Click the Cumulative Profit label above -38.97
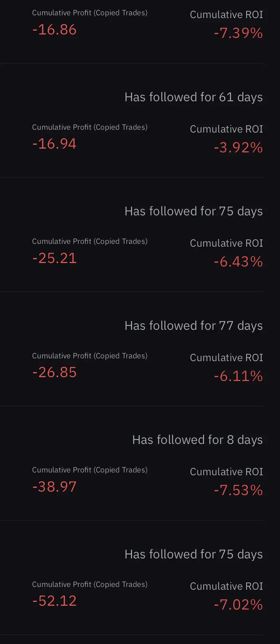The width and height of the screenshot is (280, 644). 90,470
